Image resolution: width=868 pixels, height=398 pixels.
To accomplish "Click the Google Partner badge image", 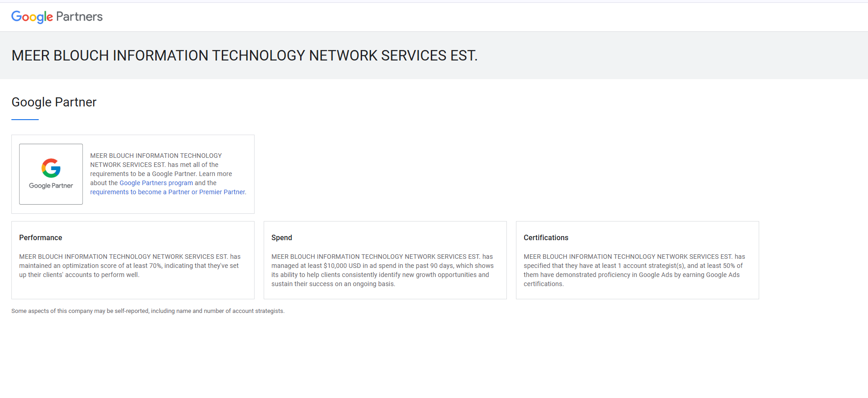I will (x=51, y=174).
